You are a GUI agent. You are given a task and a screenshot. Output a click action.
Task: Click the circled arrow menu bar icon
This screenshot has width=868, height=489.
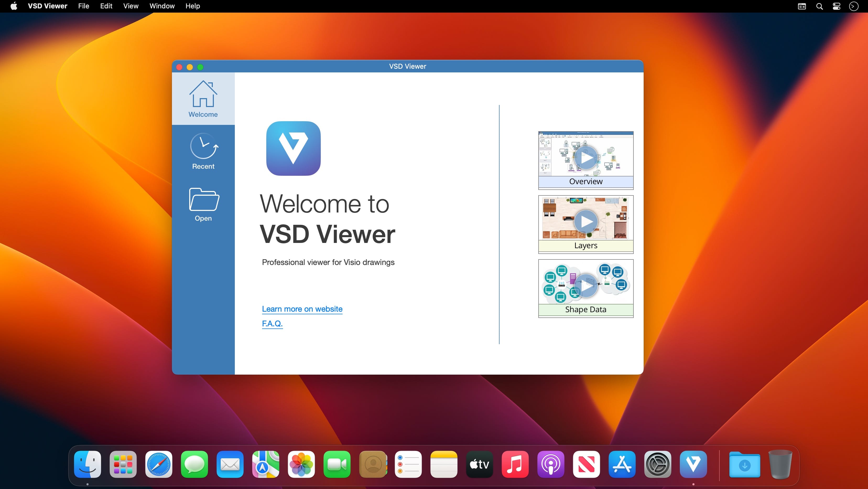point(854,6)
